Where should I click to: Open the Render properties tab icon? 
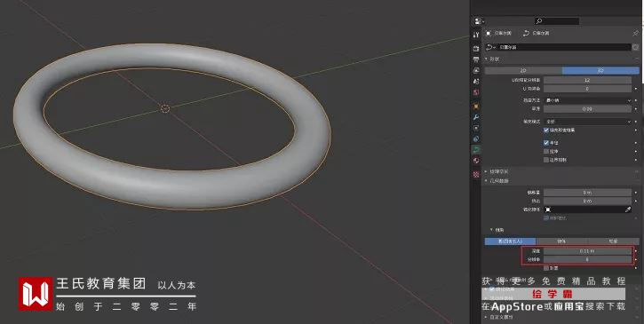click(476, 49)
